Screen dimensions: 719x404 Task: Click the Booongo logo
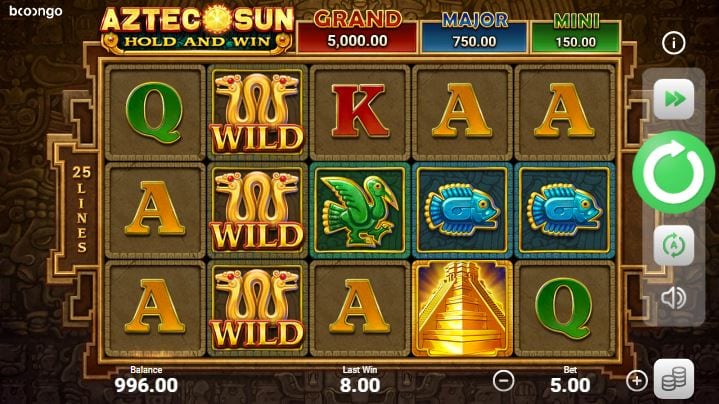(x=36, y=11)
